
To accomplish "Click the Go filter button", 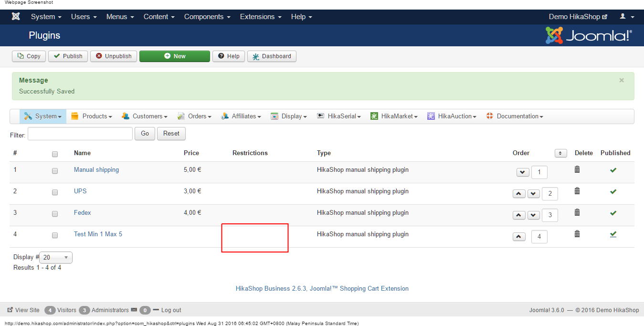I will [x=145, y=134].
